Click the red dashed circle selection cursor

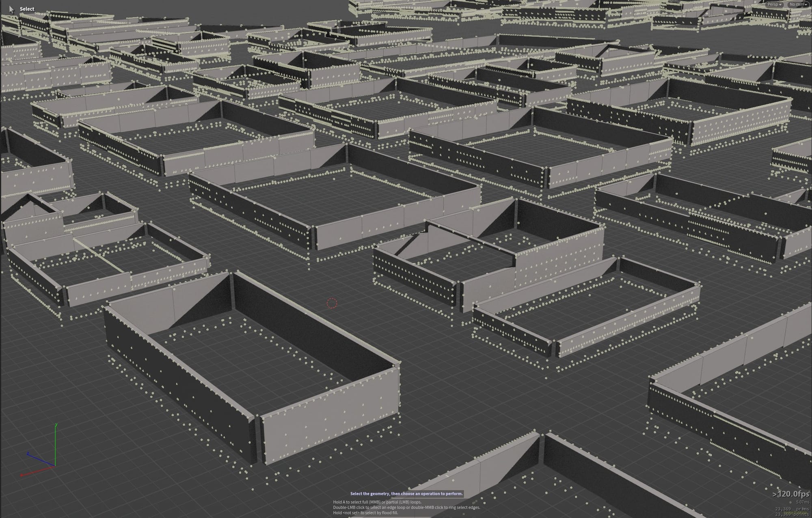click(332, 303)
